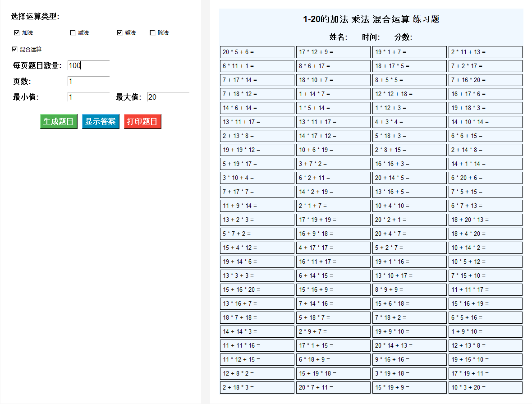The image size is (532, 404).
Task: Toggle the 加法 (addition) checkbox
Action: pyautogui.click(x=17, y=32)
